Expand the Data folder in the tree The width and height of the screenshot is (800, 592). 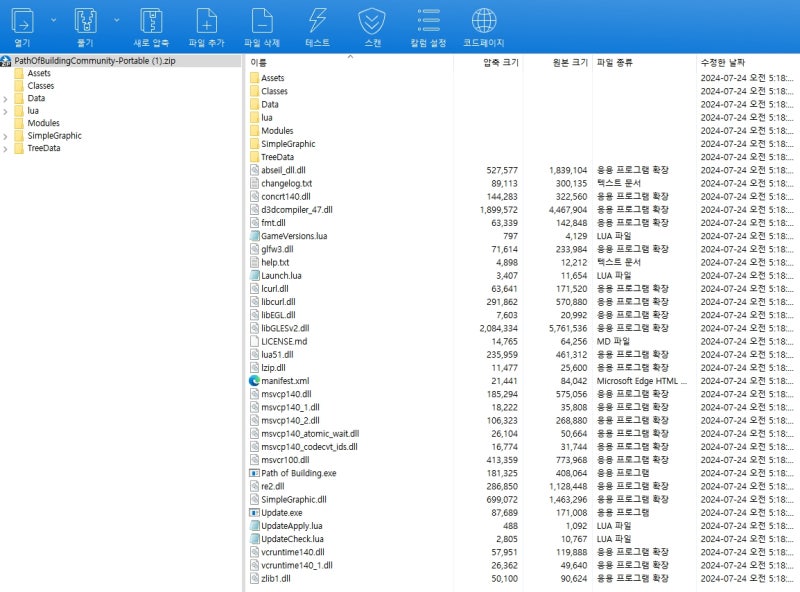(6, 98)
